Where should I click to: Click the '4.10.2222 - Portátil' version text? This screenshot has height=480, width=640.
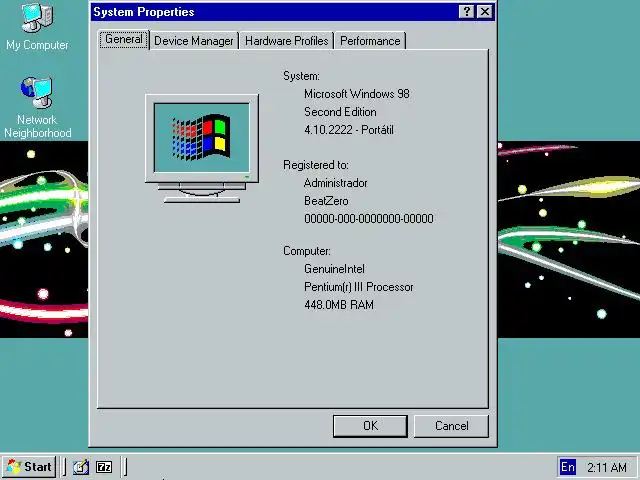tap(349, 130)
